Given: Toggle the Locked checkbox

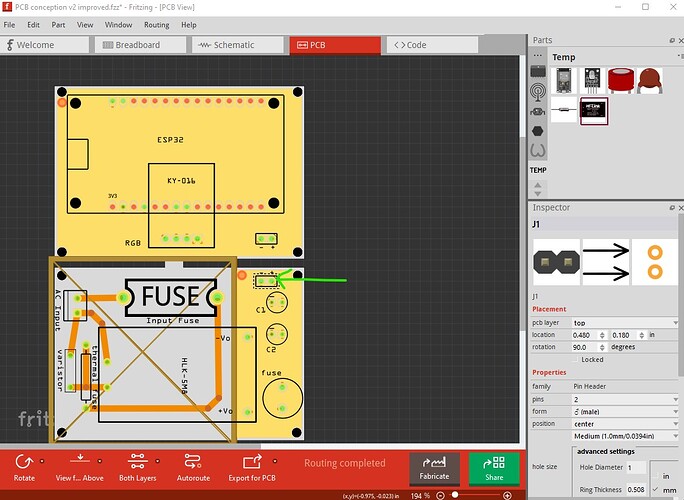Looking at the screenshot, I should click(575, 360).
